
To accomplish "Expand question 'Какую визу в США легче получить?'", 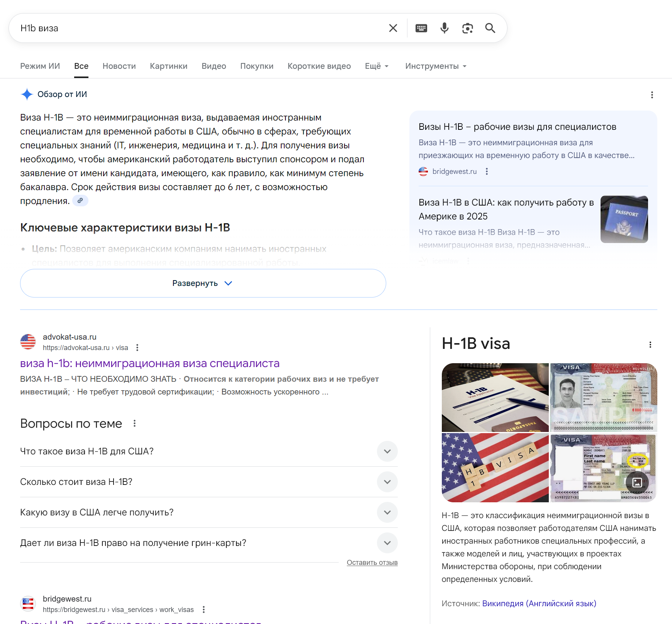I will tap(209, 512).
